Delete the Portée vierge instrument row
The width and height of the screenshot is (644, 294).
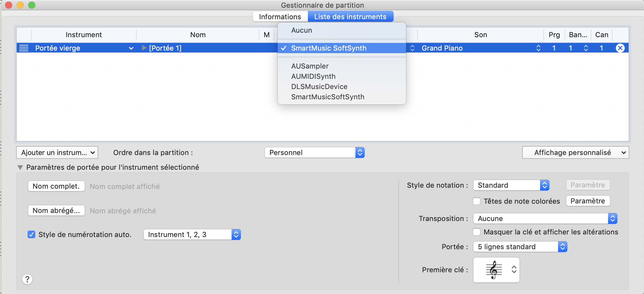pos(620,48)
